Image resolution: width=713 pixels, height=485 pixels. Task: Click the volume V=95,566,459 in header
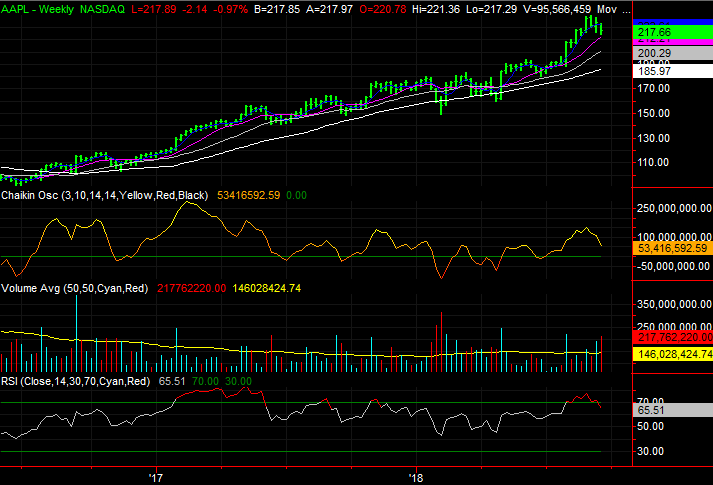point(557,9)
